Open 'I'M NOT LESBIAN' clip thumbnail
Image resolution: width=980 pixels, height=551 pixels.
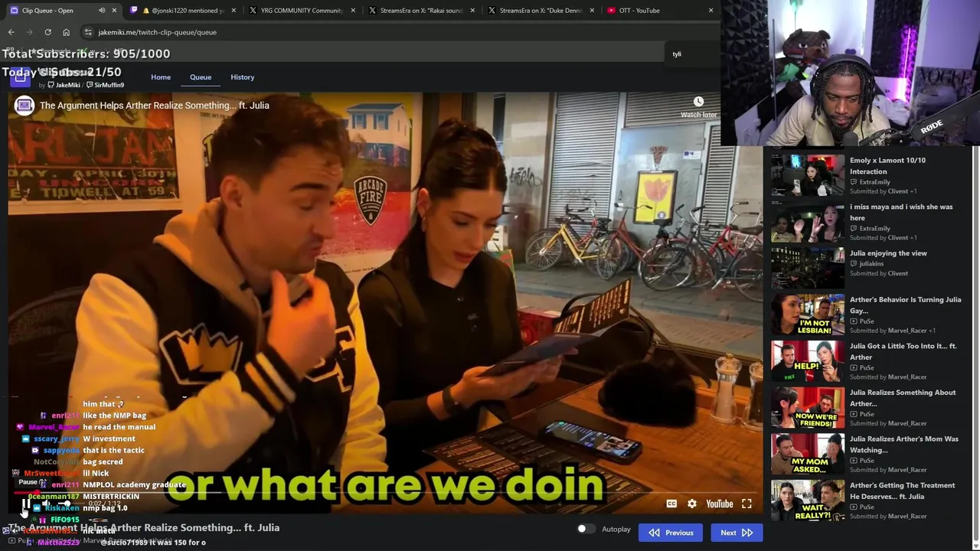point(808,315)
